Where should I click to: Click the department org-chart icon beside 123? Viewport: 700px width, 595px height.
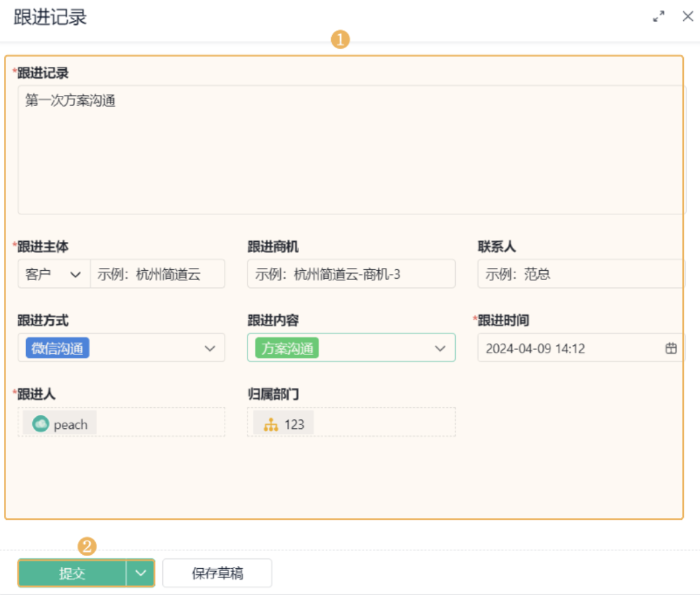coord(271,424)
